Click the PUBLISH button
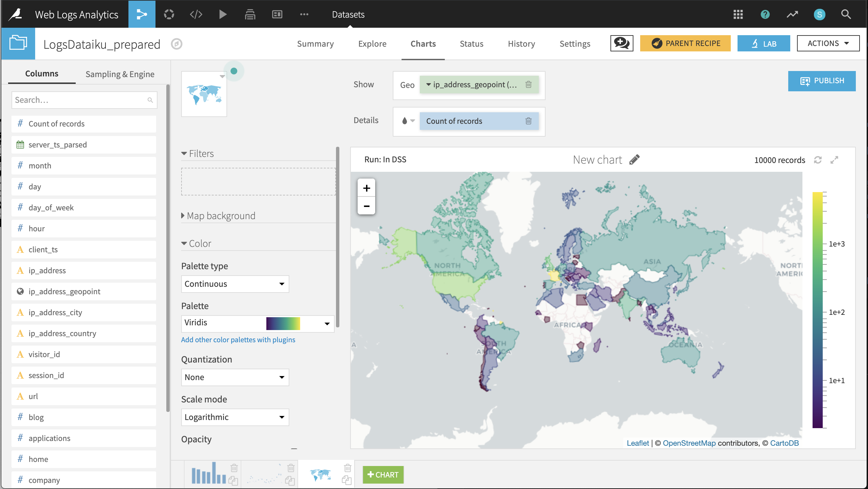This screenshot has width=868, height=489. click(822, 81)
